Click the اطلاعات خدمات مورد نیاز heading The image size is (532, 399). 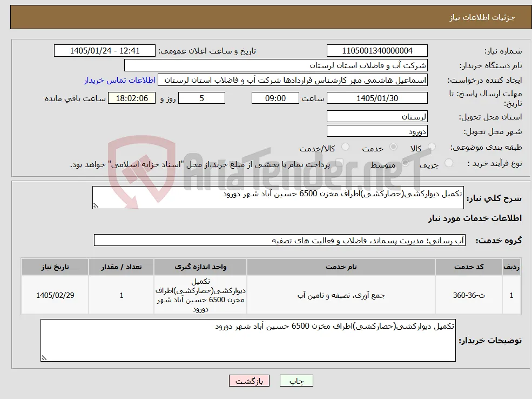click(x=475, y=218)
